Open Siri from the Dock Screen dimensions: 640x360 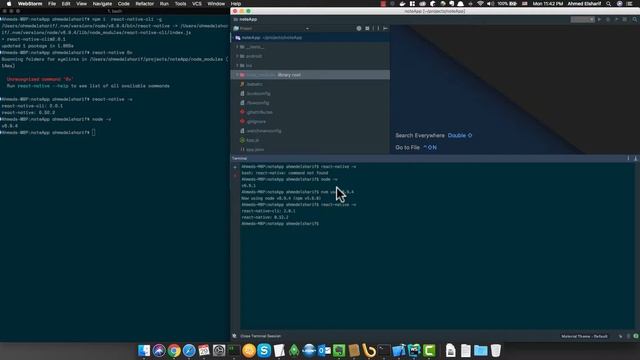point(159,351)
